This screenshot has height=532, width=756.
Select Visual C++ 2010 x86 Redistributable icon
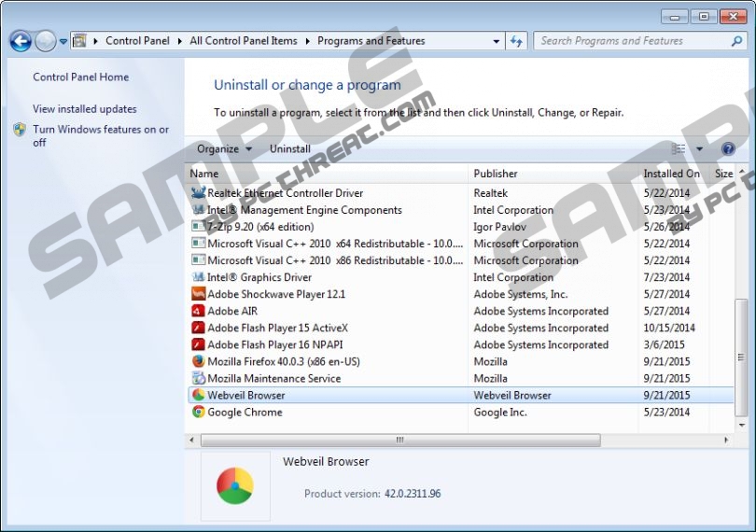click(198, 260)
